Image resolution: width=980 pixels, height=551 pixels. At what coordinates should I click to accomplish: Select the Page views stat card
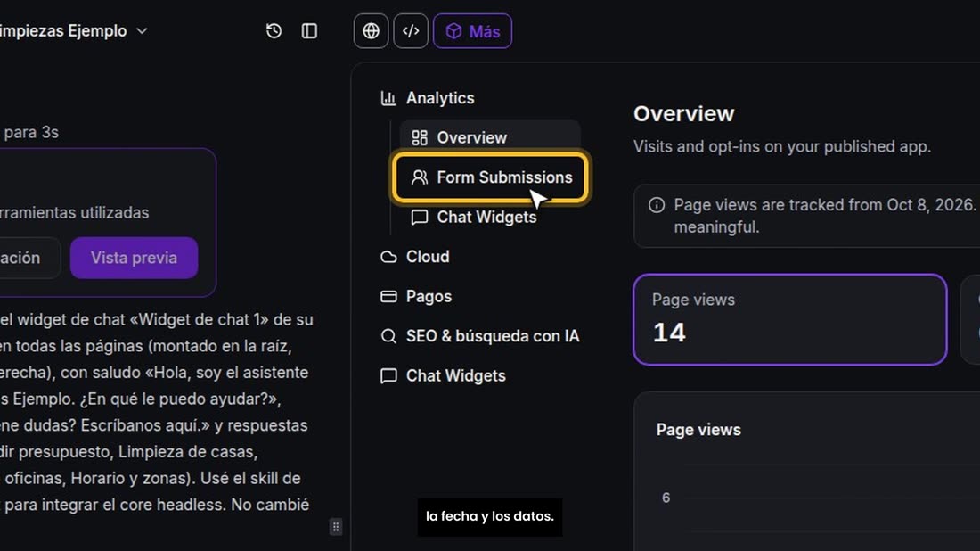790,319
